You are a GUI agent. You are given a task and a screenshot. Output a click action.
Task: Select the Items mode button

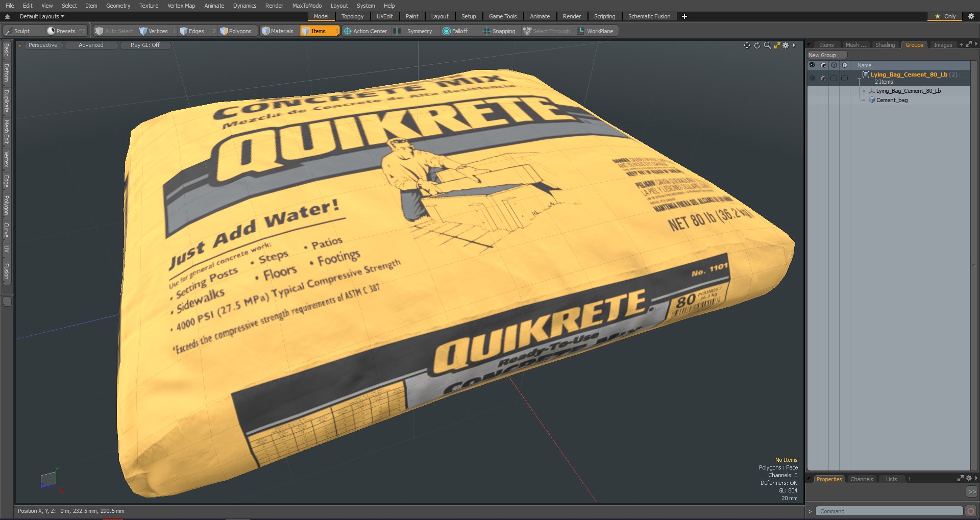(320, 31)
